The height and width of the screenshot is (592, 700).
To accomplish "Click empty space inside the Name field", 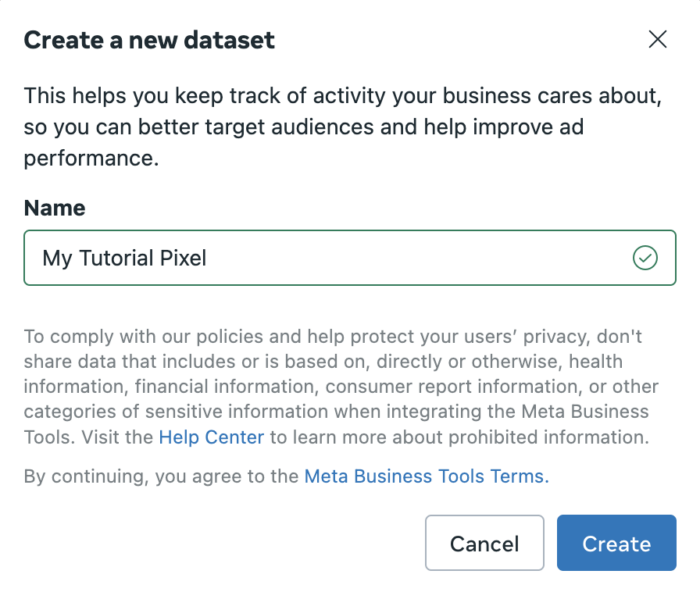I will (420, 258).
